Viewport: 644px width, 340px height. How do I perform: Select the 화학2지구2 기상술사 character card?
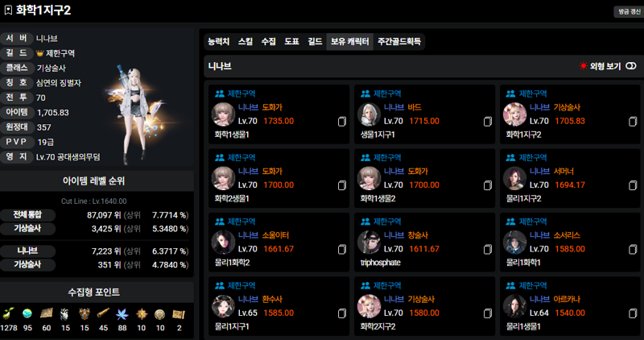click(425, 306)
